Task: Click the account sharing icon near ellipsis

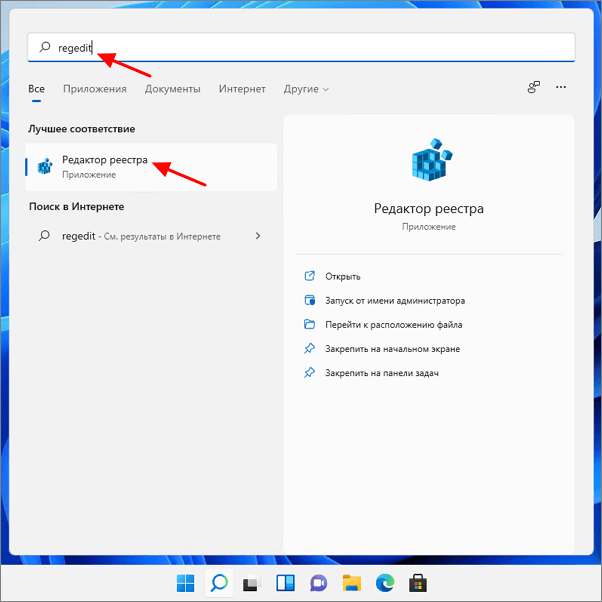Action: 534,87
